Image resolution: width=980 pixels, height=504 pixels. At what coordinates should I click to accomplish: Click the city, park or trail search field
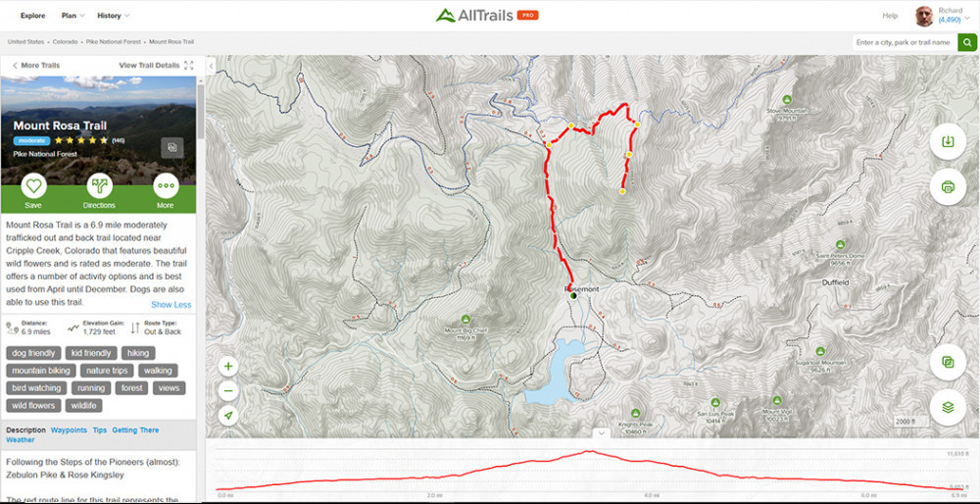(x=905, y=42)
